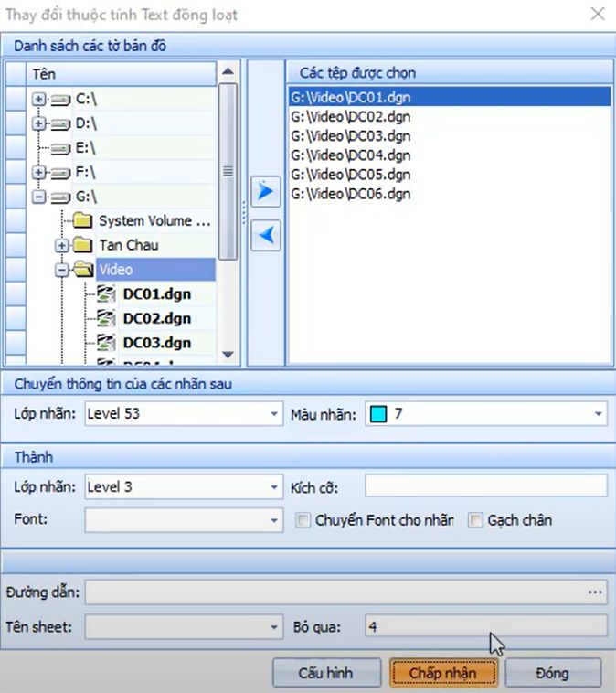Viewport: 616px width, 693px height.
Task: Click the Cấu hình button
Action: 326,673
